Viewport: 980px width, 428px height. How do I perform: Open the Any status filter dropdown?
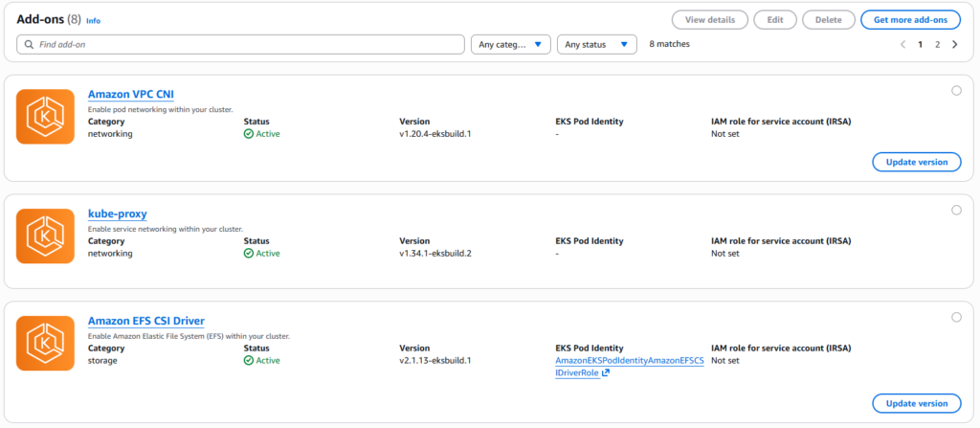pos(597,44)
